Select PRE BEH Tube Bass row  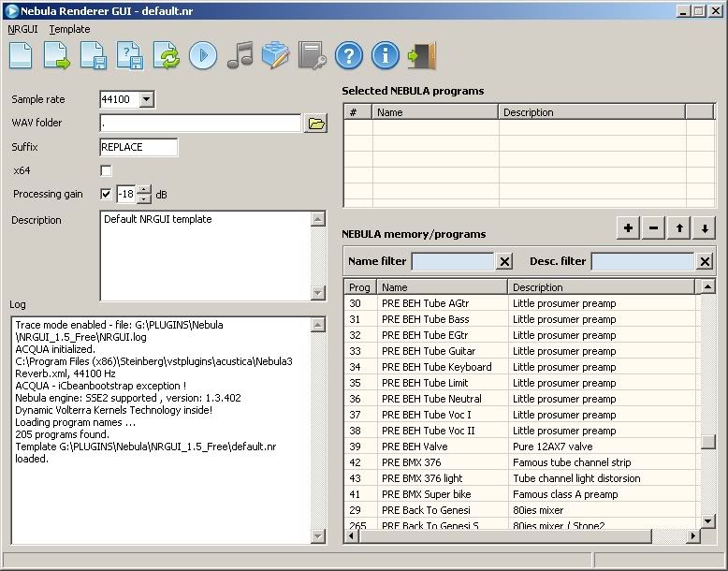pos(520,319)
